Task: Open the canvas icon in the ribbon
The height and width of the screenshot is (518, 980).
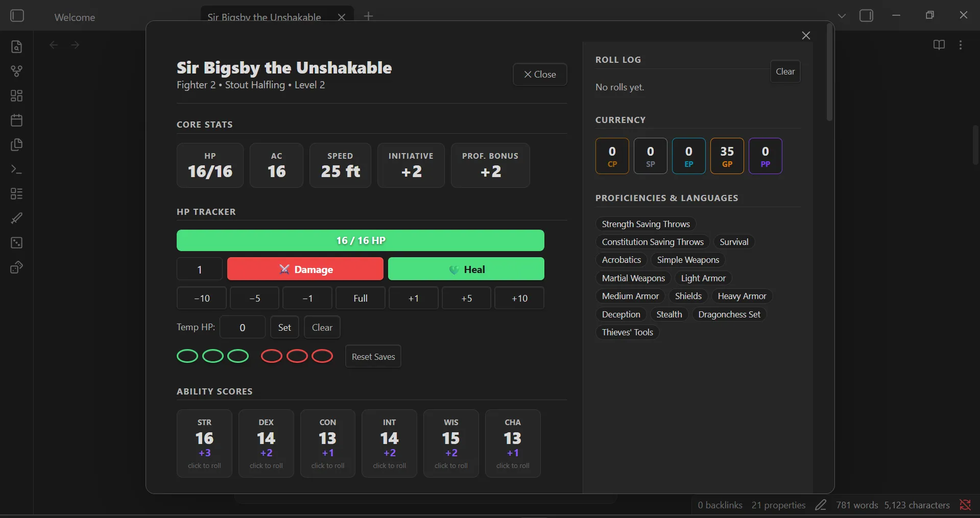Action: [x=16, y=95]
